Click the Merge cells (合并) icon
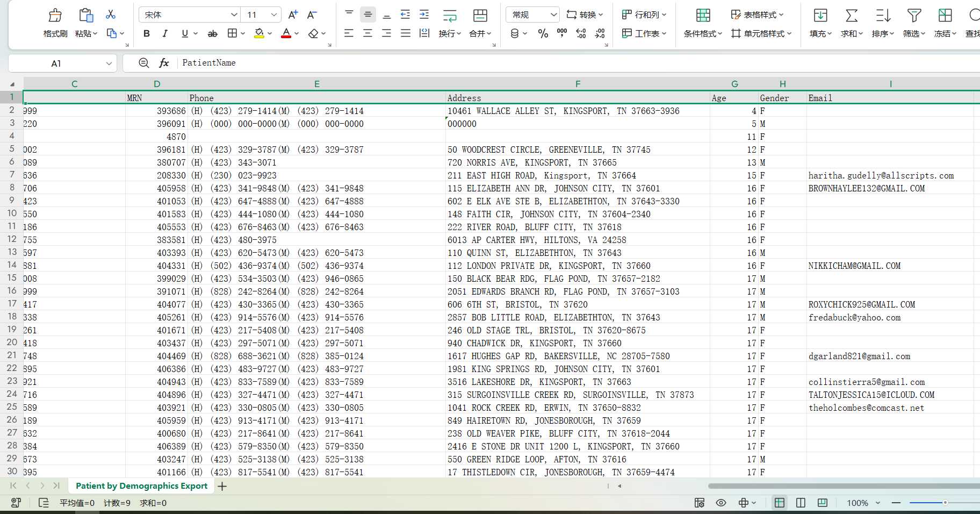 click(x=480, y=15)
